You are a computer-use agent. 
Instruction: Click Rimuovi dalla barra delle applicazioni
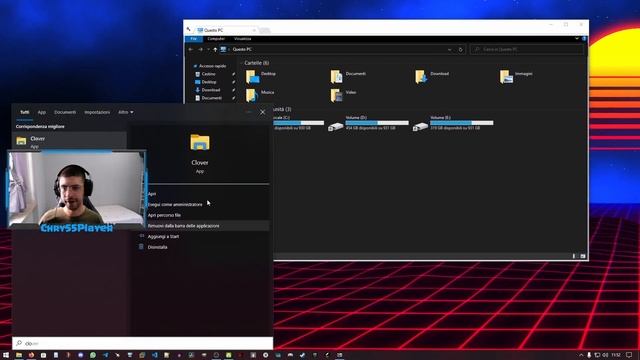tap(183, 226)
